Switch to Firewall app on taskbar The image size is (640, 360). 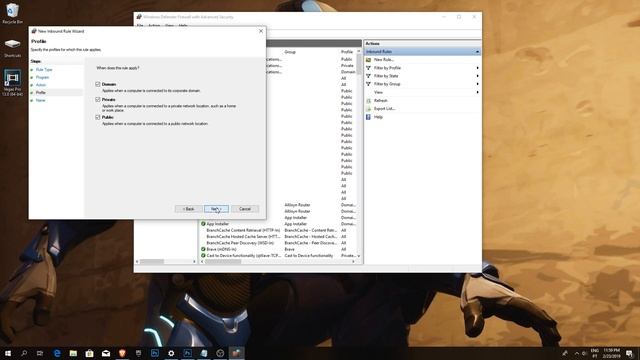pos(236,353)
